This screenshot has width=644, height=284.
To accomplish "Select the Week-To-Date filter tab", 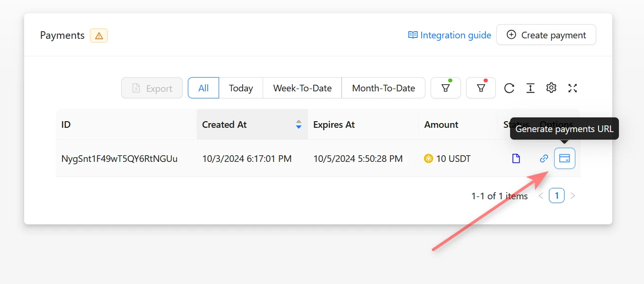I will tap(302, 88).
